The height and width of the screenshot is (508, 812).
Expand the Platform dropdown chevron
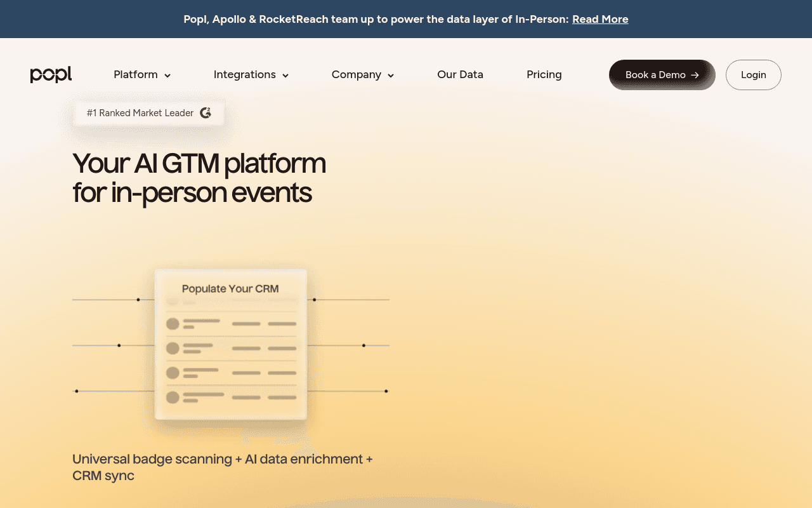pyautogui.click(x=167, y=76)
